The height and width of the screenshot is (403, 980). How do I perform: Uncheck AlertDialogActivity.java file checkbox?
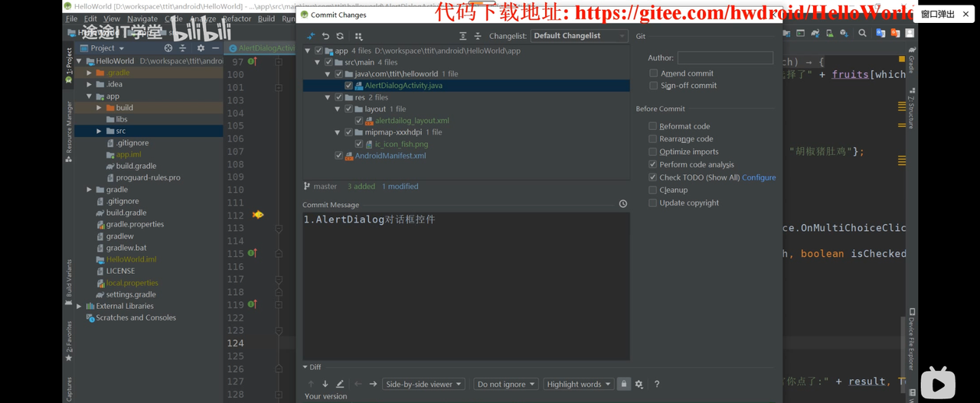point(348,86)
